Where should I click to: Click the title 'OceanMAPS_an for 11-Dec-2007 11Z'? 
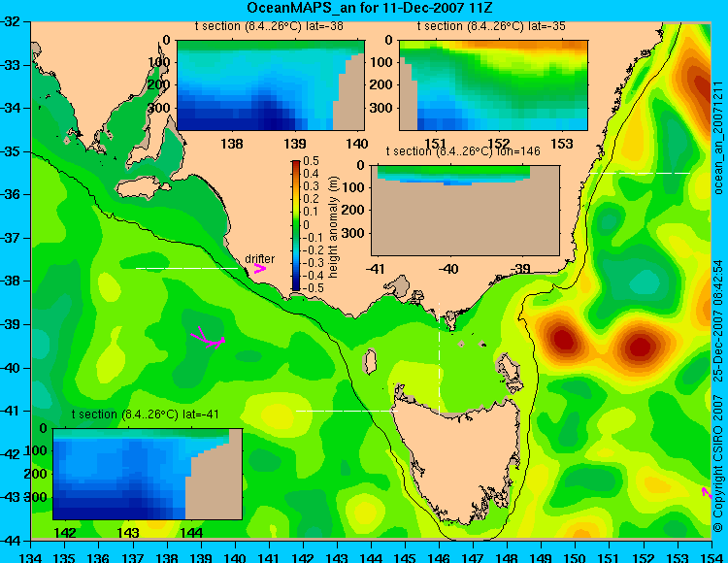pos(369,8)
